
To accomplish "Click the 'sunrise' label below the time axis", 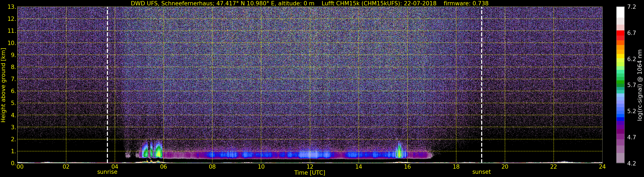I will (107, 172).
